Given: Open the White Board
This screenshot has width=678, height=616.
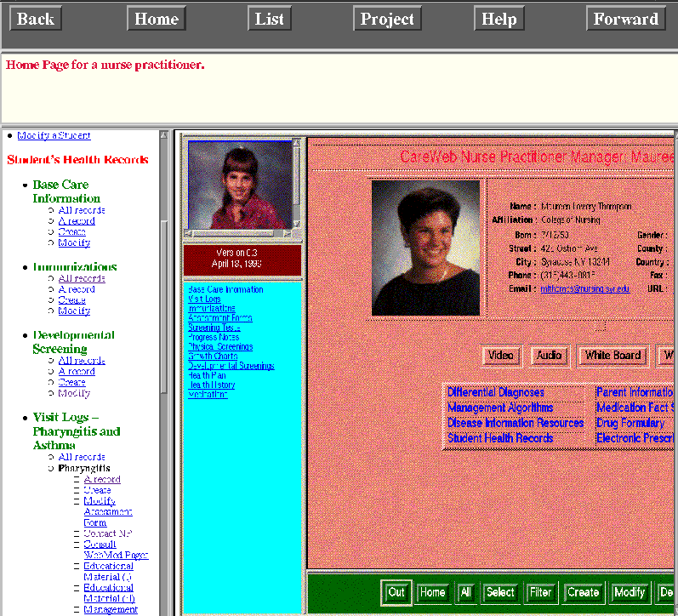Looking at the screenshot, I should pyautogui.click(x=612, y=356).
